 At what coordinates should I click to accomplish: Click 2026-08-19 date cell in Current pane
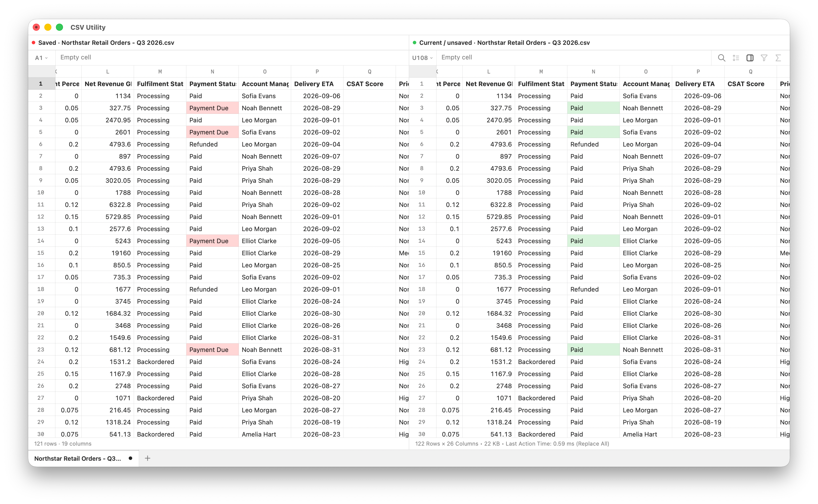coord(698,422)
